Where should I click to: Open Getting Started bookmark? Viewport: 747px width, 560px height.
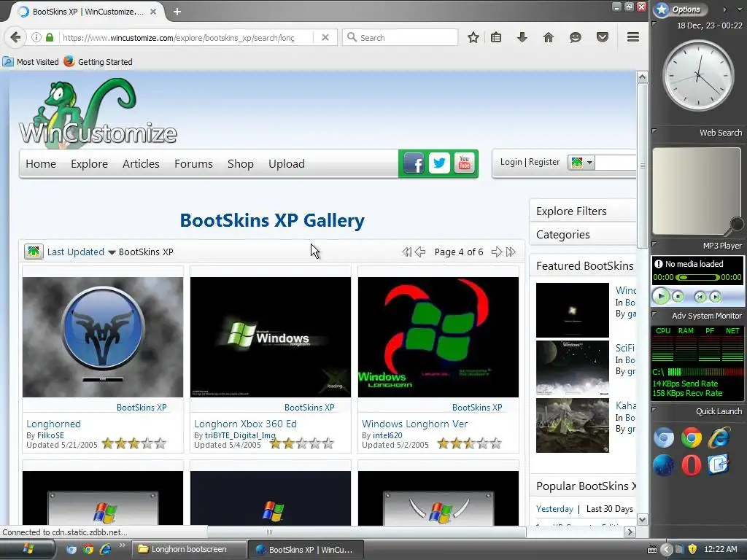pos(98,62)
